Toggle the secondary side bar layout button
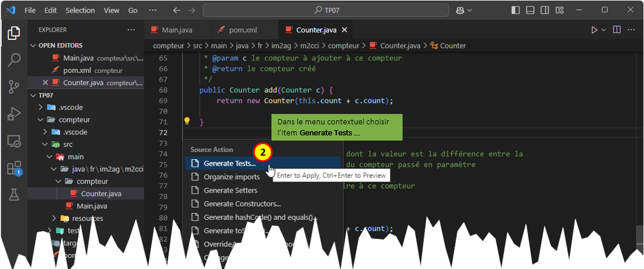The image size is (644, 269). tap(545, 10)
